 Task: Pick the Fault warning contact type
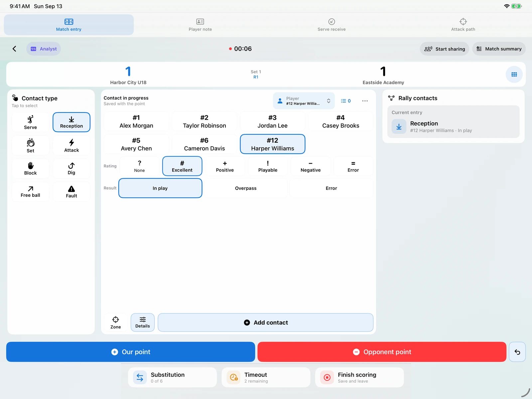coord(71,192)
